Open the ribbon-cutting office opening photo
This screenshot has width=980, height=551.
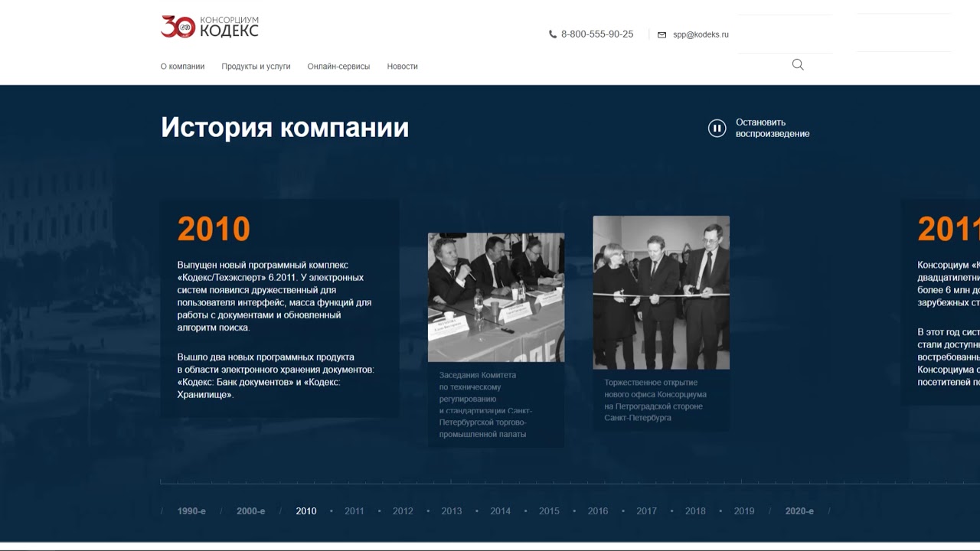(661, 292)
